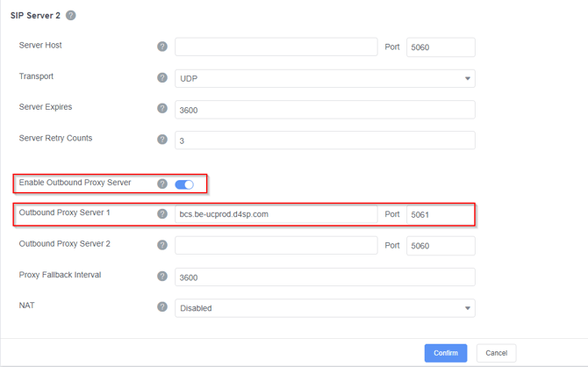
Task: Click help icon next to SIP Server 2
Action: (70, 16)
